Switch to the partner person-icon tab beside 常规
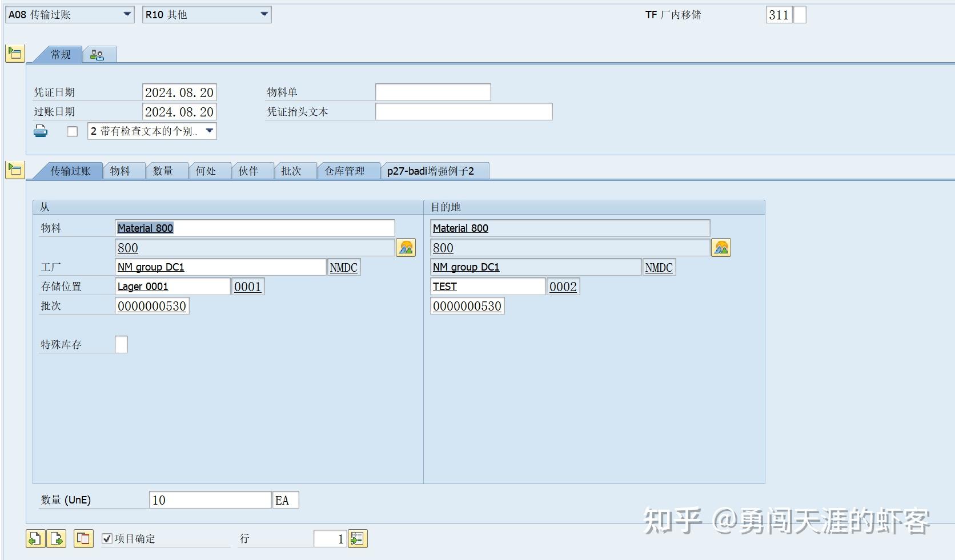The height and width of the screenshot is (560, 955). coord(97,54)
